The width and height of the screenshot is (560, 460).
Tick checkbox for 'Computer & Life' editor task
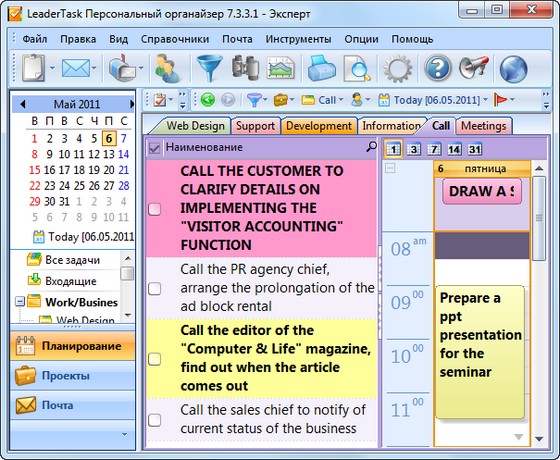click(x=155, y=359)
